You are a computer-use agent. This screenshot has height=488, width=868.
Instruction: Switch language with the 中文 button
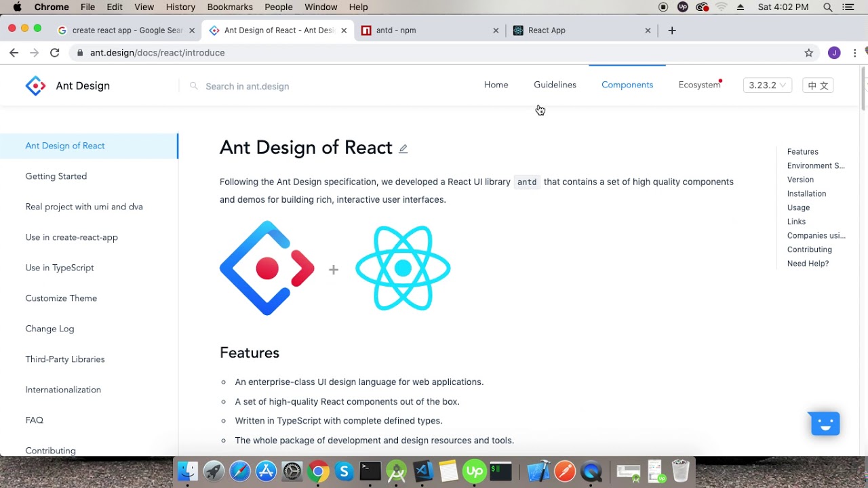818,85
